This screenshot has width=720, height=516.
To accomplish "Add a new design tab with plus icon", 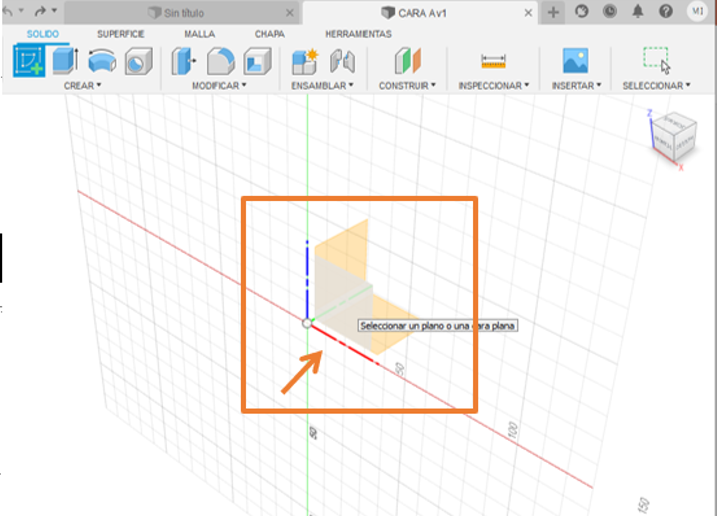I will (553, 12).
